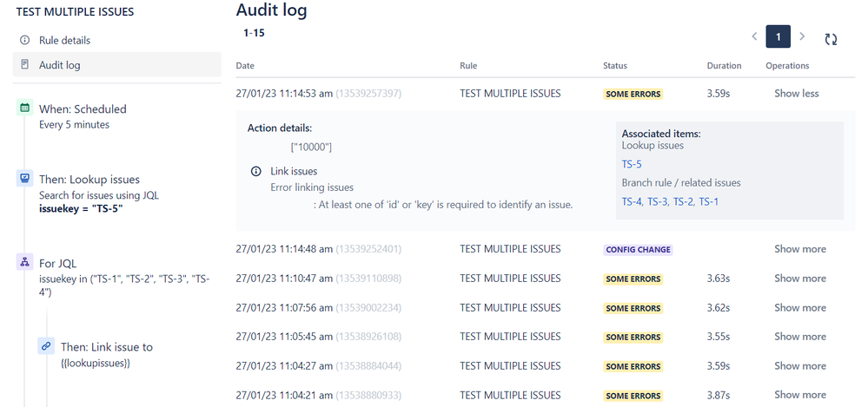Screen dimensions: 868x407
Task: Click the execution ID 13539110898
Action: [368, 279]
